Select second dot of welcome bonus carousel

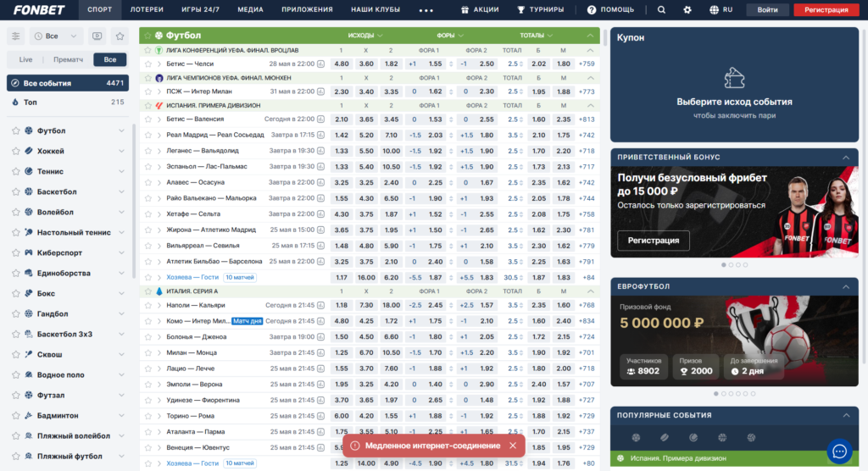coord(731,265)
